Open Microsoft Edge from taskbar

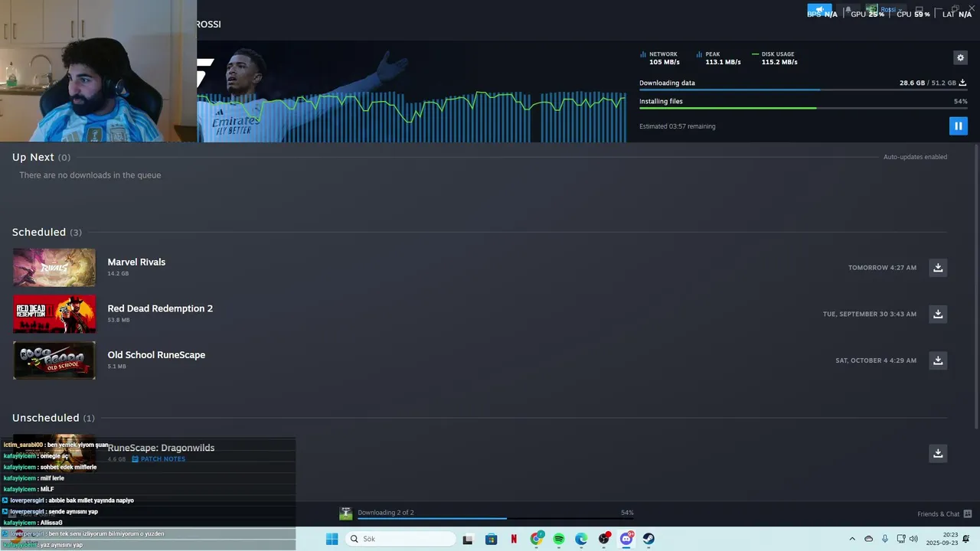click(581, 539)
